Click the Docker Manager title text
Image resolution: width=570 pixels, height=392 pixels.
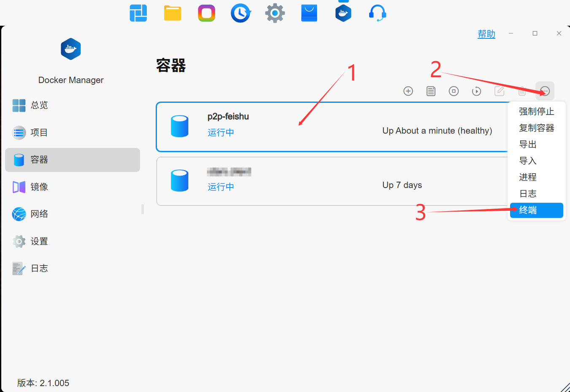71,80
